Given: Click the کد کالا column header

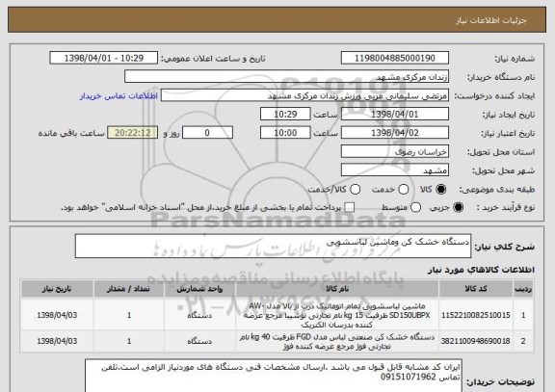Looking at the screenshot, I should [x=476, y=289].
